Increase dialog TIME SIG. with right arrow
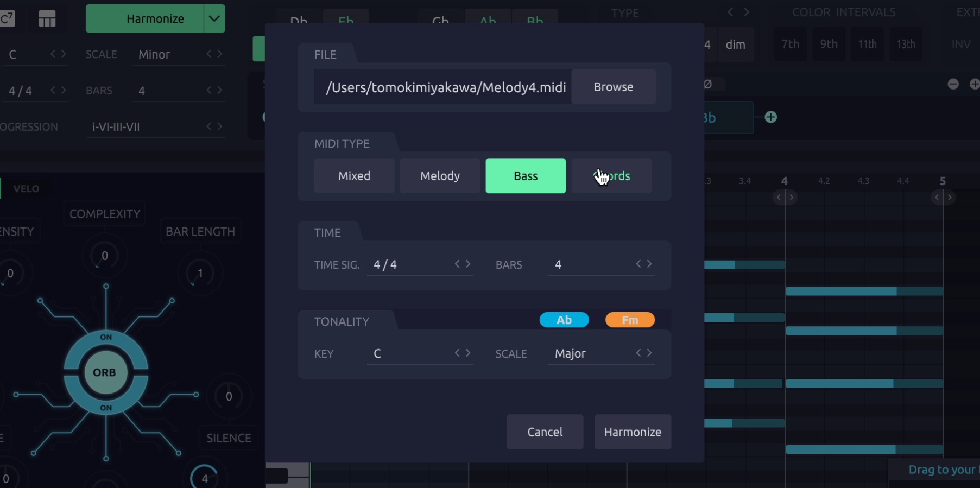 point(468,264)
